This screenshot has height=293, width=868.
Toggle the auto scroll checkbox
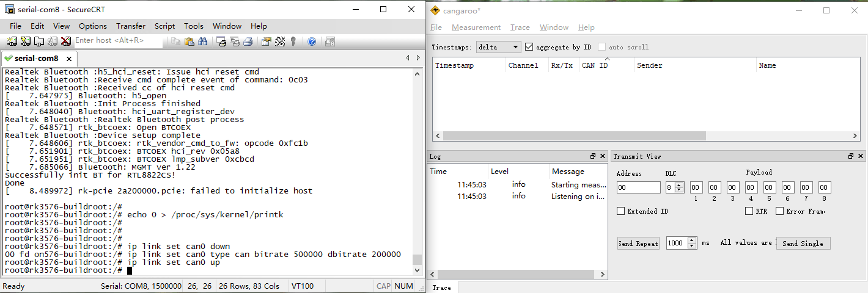coord(602,47)
